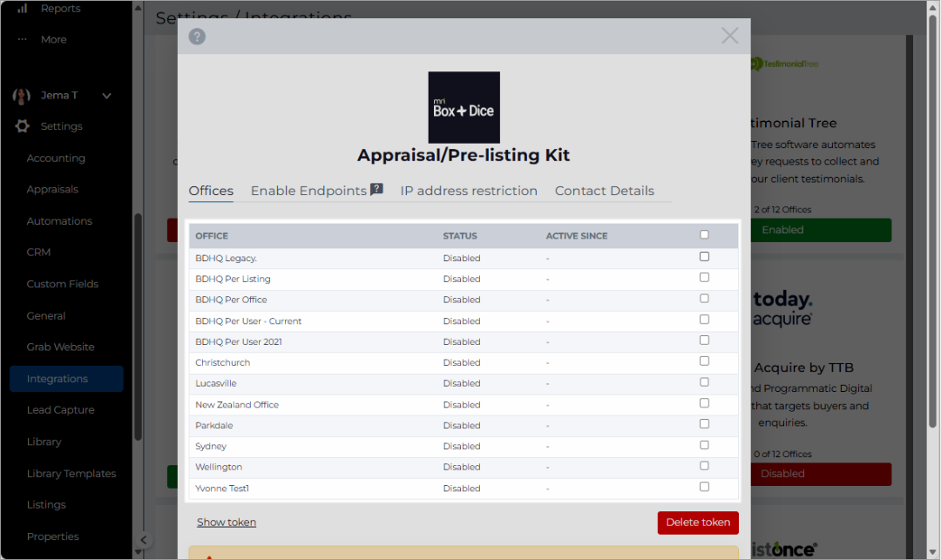Click the OFFICE column header
Image resolution: width=941 pixels, height=560 pixels.
[x=212, y=236]
